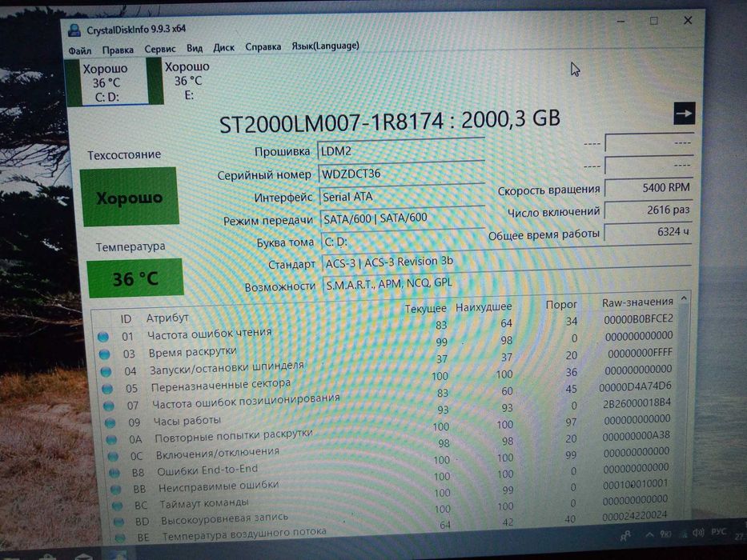This screenshot has width=747, height=560.
Task: Click the status circle beside ID B8
Action: pos(114,474)
